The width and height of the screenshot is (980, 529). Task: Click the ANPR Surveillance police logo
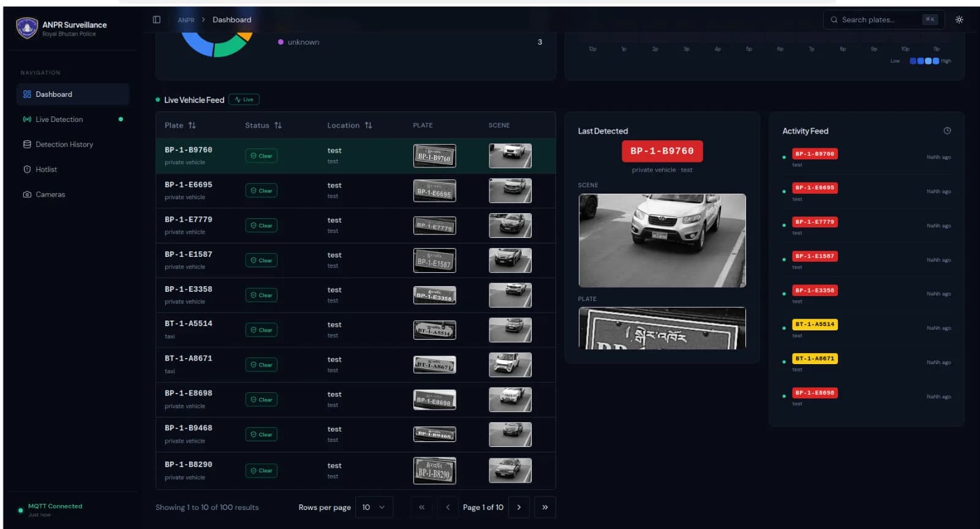click(27, 28)
